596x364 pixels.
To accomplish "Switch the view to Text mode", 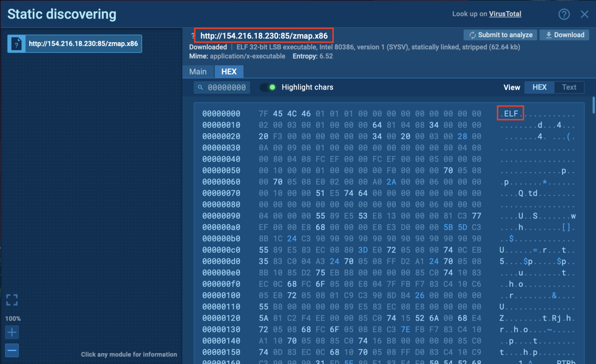I will click(x=569, y=87).
